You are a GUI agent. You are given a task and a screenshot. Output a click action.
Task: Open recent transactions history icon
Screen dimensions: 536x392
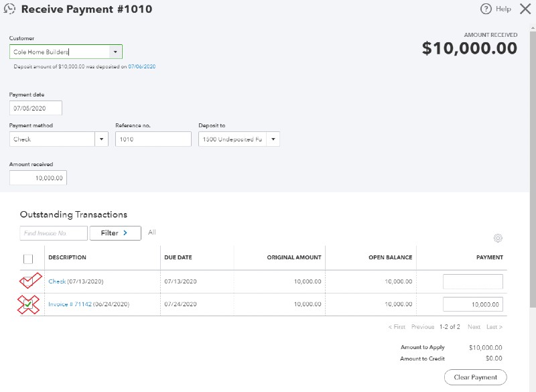pos(9,9)
